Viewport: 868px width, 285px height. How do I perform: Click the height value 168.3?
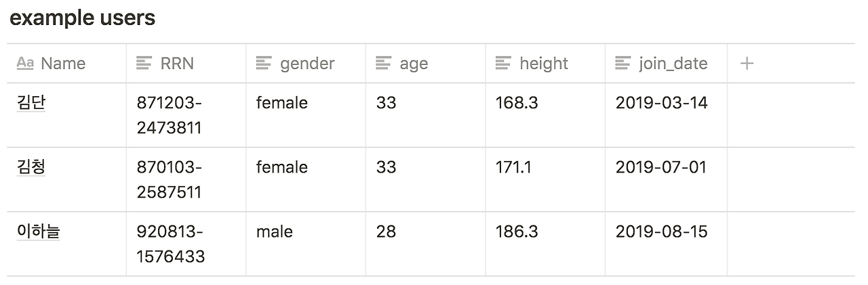(517, 103)
